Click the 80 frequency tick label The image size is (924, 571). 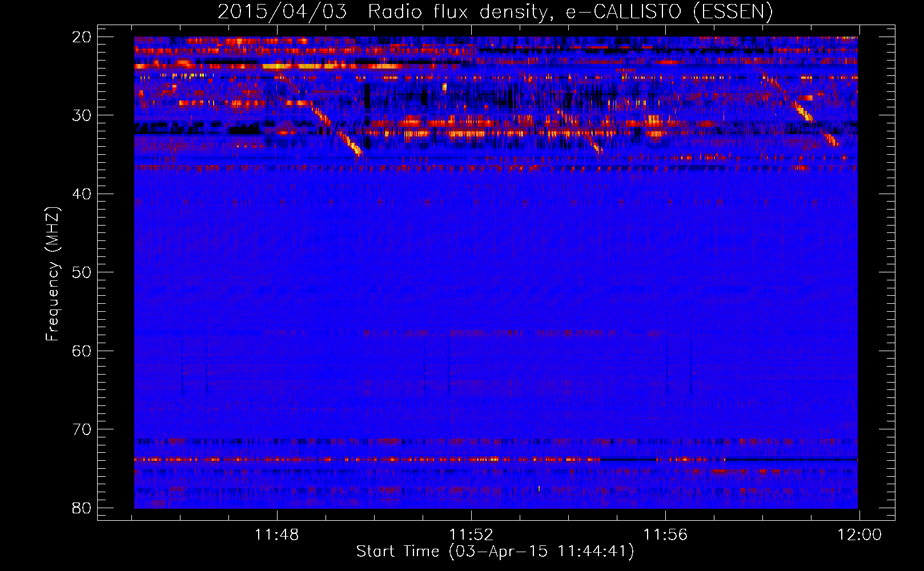coord(82,508)
